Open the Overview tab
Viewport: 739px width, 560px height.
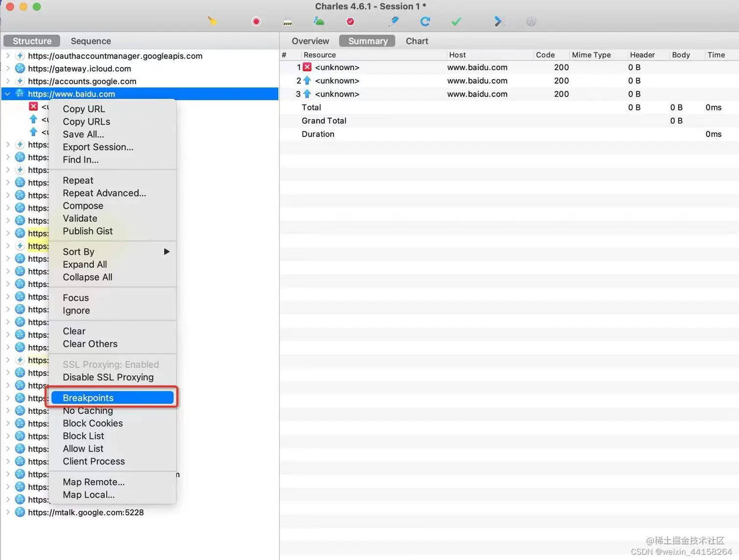[310, 41]
